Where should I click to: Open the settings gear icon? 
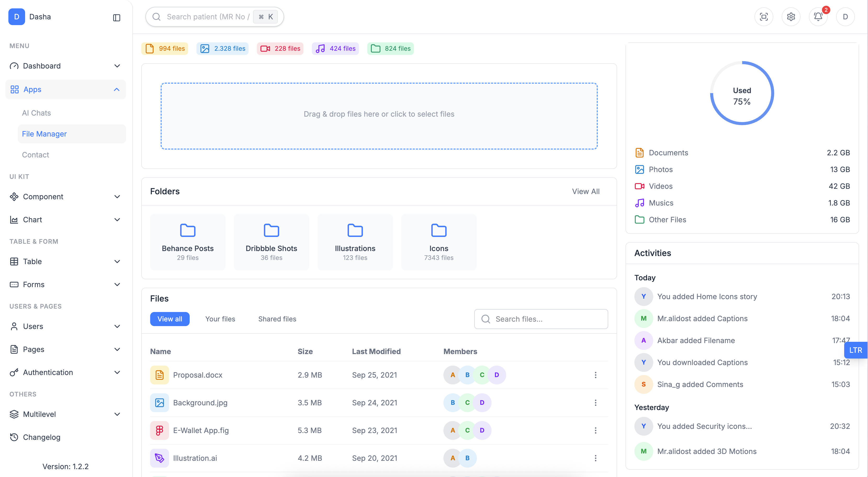791,16
